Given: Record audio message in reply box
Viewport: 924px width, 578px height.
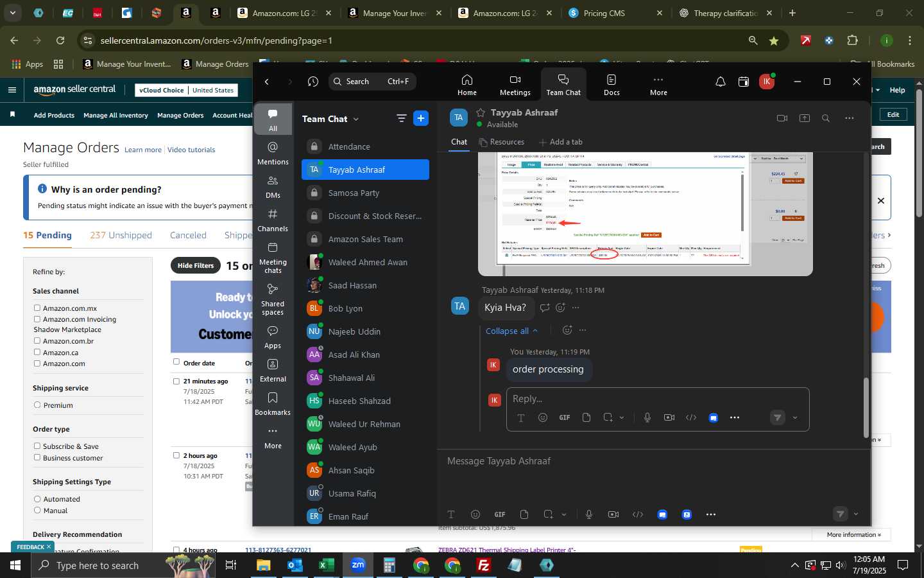Looking at the screenshot, I should click(x=647, y=417).
